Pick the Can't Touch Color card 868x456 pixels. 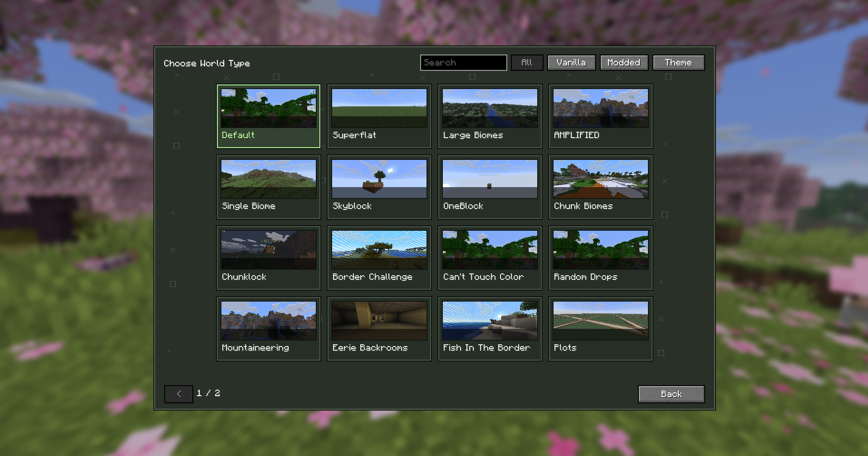(490, 258)
